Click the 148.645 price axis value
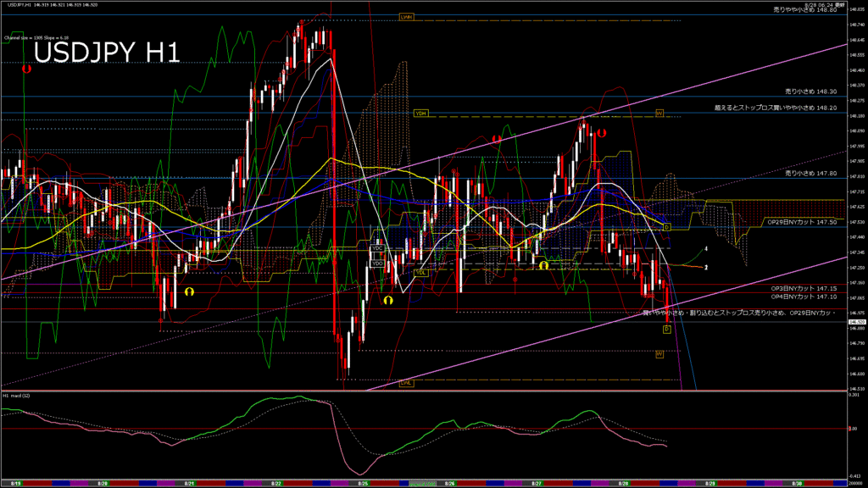868x488 pixels. tap(858, 40)
